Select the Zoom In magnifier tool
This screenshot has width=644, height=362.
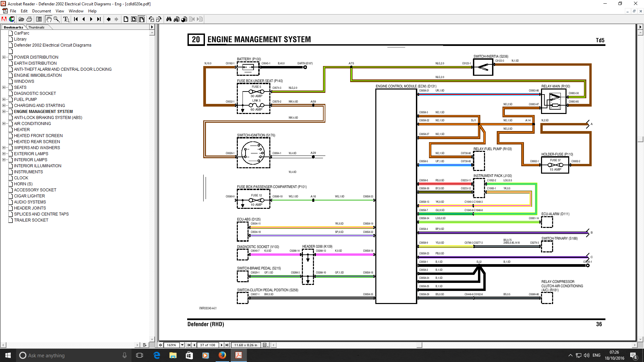pyautogui.click(x=56, y=19)
